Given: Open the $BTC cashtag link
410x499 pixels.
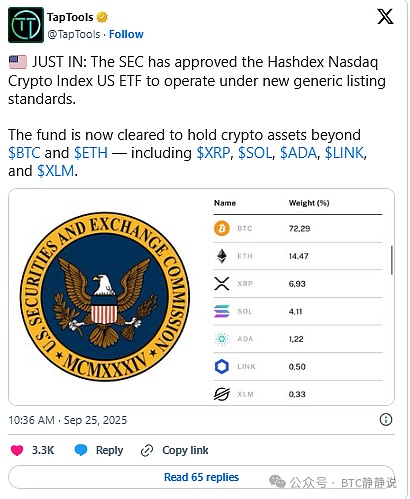Looking at the screenshot, I should [x=24, y=153].
